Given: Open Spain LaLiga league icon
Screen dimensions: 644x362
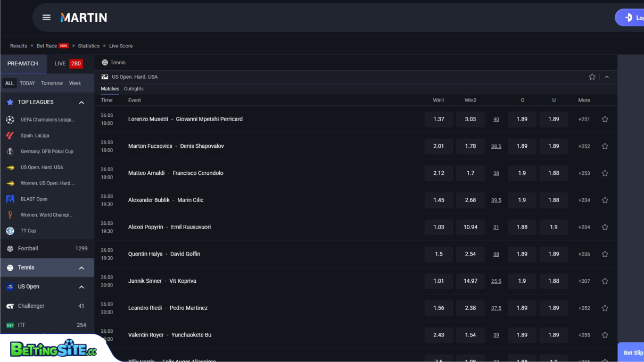Looking at the screenshot, I should tap(10, 136).
